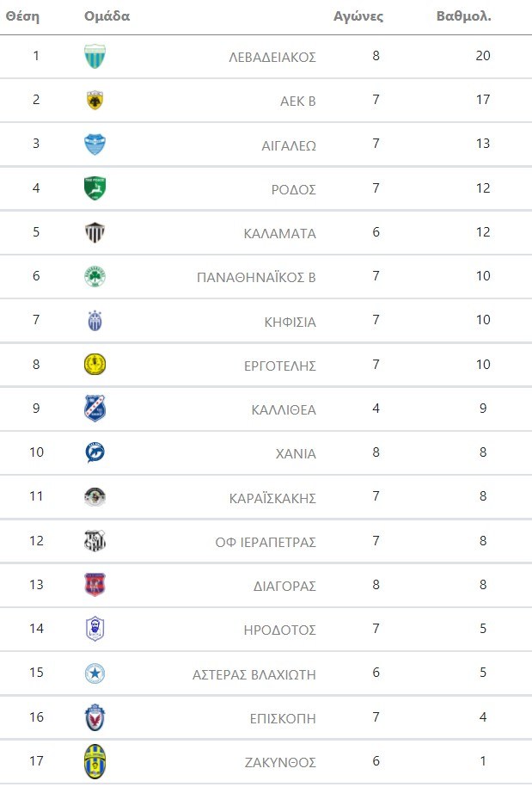
Task: Click the ΚΑΛΑΜΑΤΑ black striped crest
Action: (95, 232)
